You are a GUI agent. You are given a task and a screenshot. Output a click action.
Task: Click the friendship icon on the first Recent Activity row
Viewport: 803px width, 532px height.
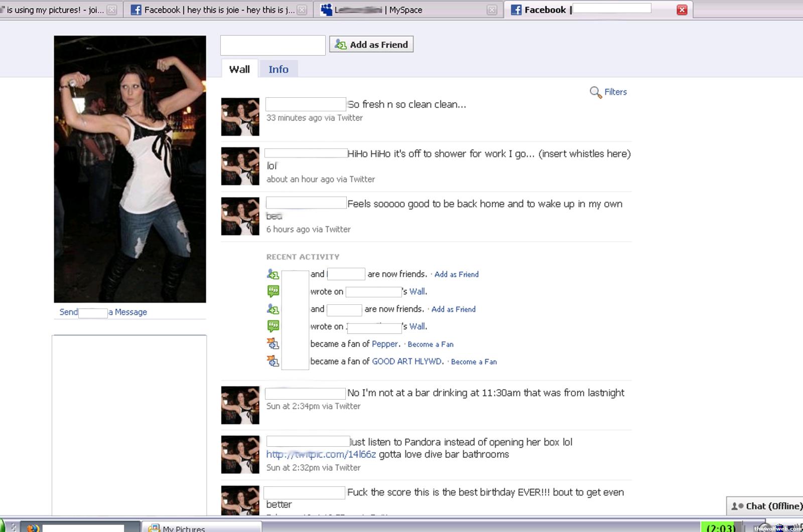point(273,274)
